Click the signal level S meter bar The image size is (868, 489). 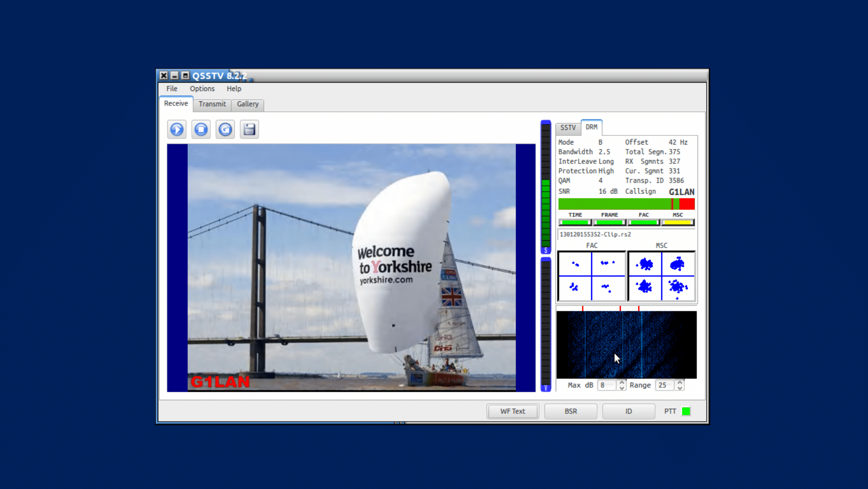tap(546, 187)
